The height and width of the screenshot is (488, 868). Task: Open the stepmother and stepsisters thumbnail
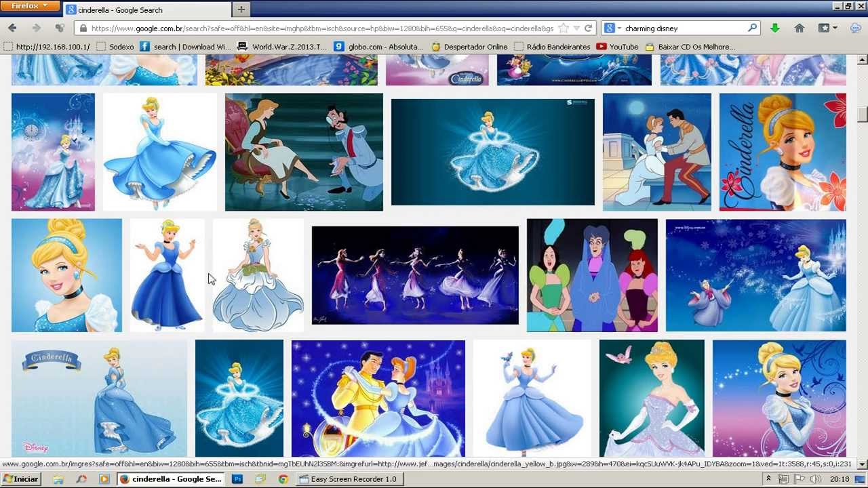click(x=592, y=275)
